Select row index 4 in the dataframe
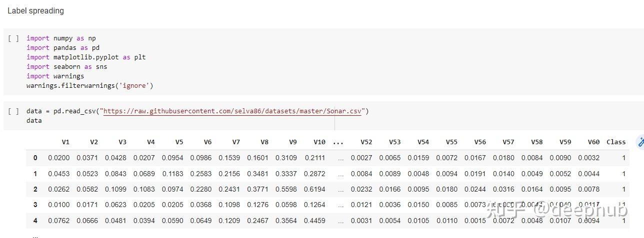 35,220
